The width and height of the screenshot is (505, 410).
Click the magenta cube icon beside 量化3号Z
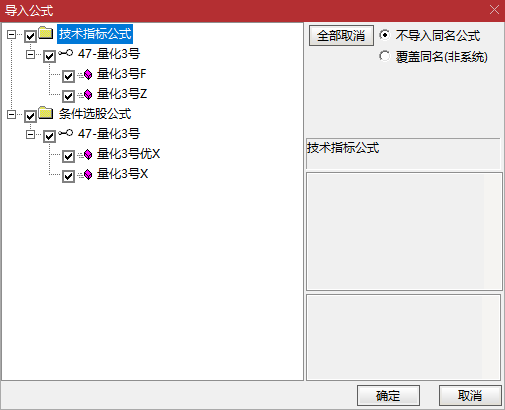[88, 95]
